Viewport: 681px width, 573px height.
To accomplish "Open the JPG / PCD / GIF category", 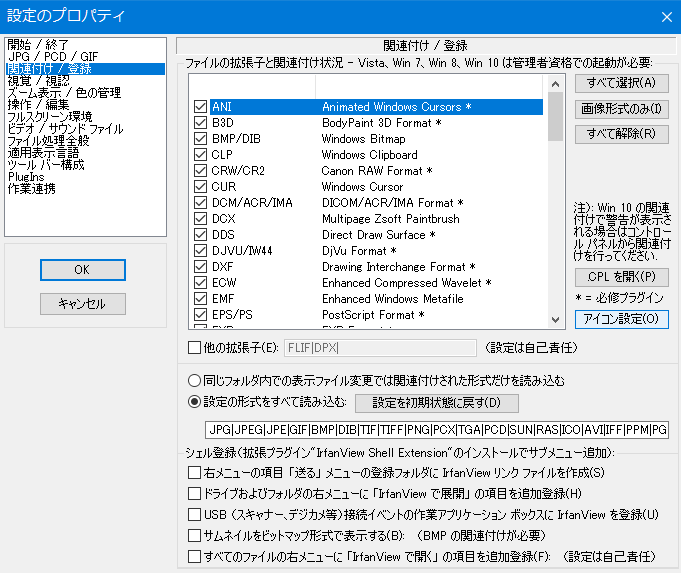I will (53, 56).
